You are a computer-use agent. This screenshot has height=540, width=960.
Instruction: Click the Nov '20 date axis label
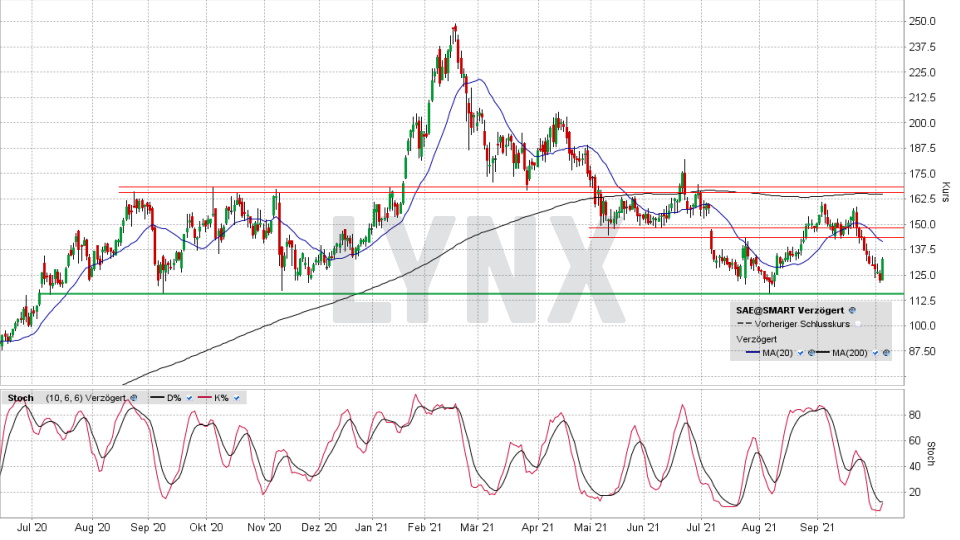264,527
